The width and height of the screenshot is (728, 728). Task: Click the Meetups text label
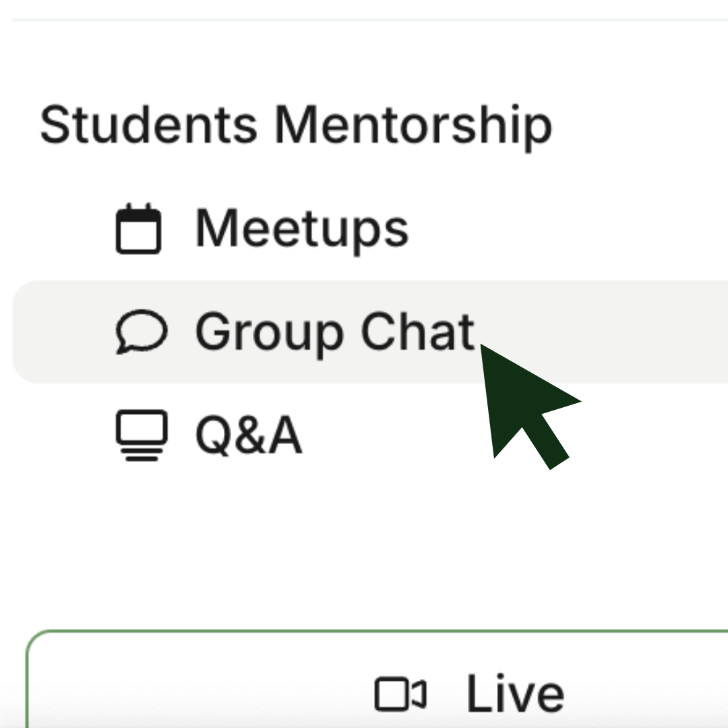coord(301,229)
